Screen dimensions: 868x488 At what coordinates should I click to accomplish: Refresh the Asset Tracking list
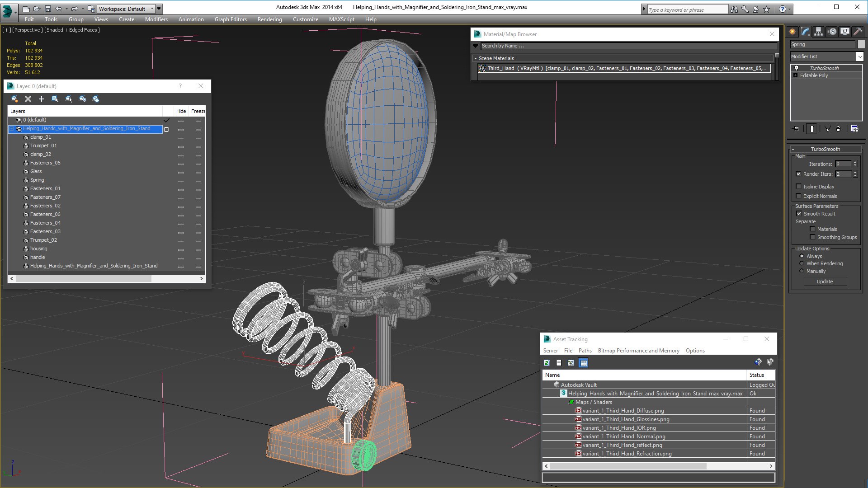point(547,363)
